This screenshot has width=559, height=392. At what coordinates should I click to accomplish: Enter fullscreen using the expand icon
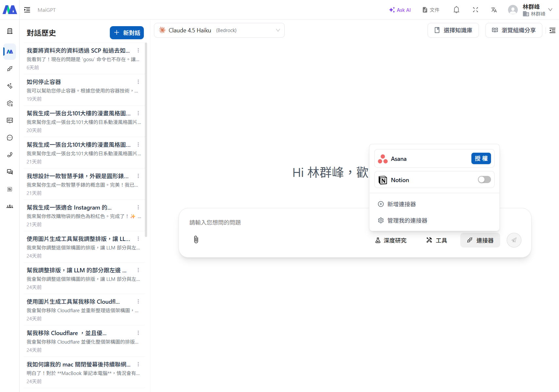476,10
